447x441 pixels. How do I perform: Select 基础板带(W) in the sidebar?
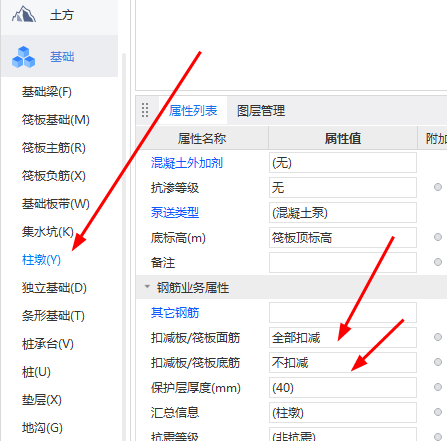click(x=56, y=204)
